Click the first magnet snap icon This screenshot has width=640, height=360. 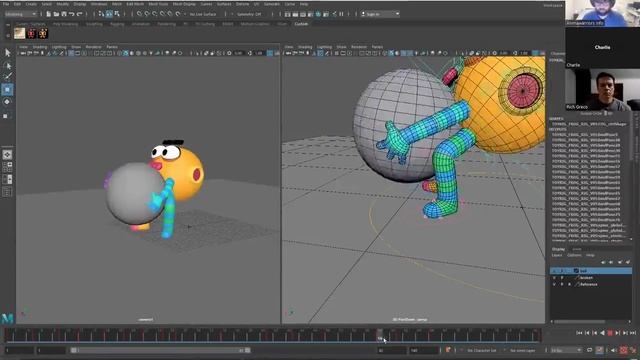(x=139, y=14)
